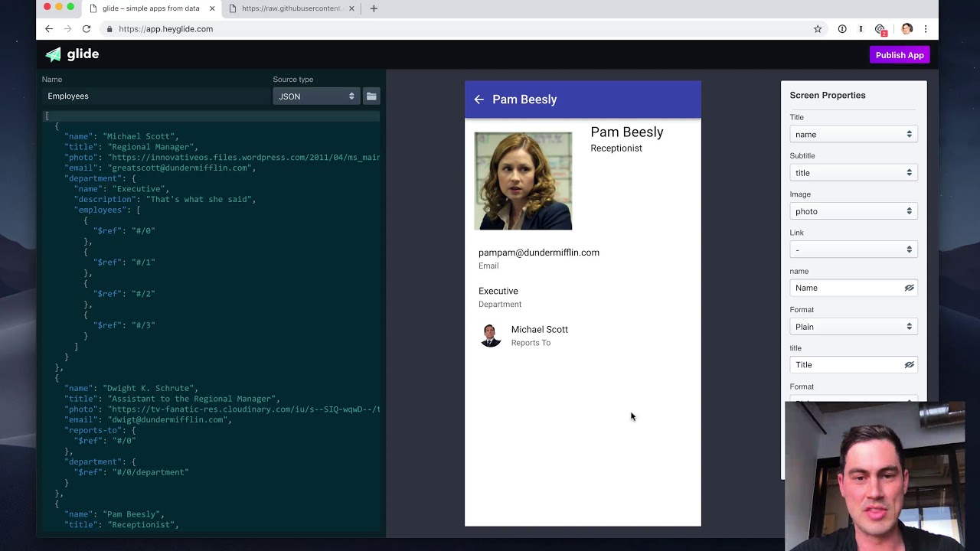Image resolution: width=980 pixels, height=551 pixels.
Task: Click the Glide paper-plane logo
Action: pos(53,54)
